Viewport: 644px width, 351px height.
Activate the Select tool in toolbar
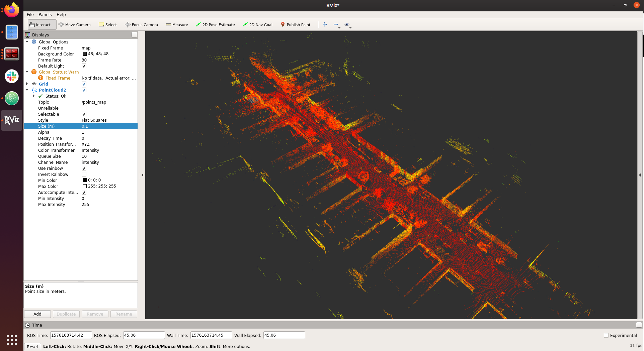point(108,25)
